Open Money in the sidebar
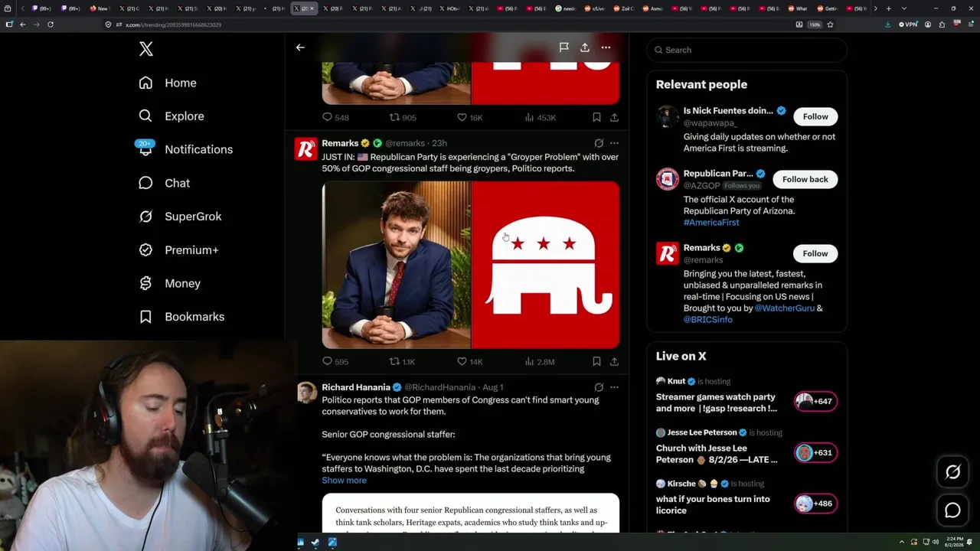980x551 pixels. (169, 283)
